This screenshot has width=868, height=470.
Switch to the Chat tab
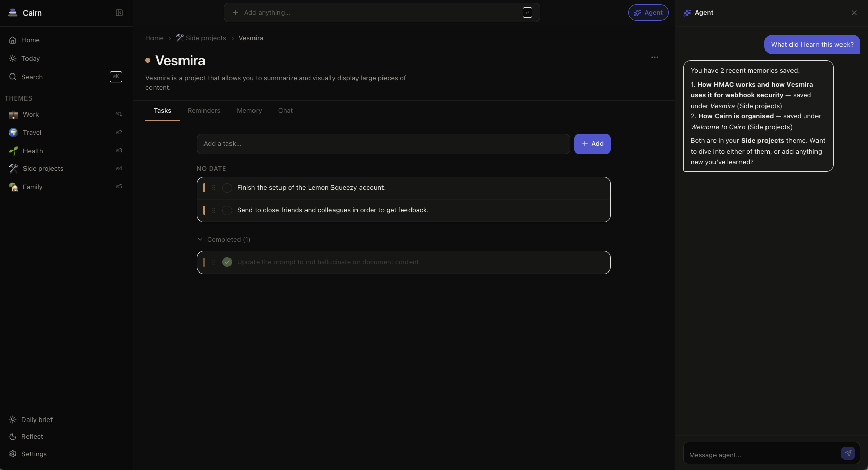(286, 111)
